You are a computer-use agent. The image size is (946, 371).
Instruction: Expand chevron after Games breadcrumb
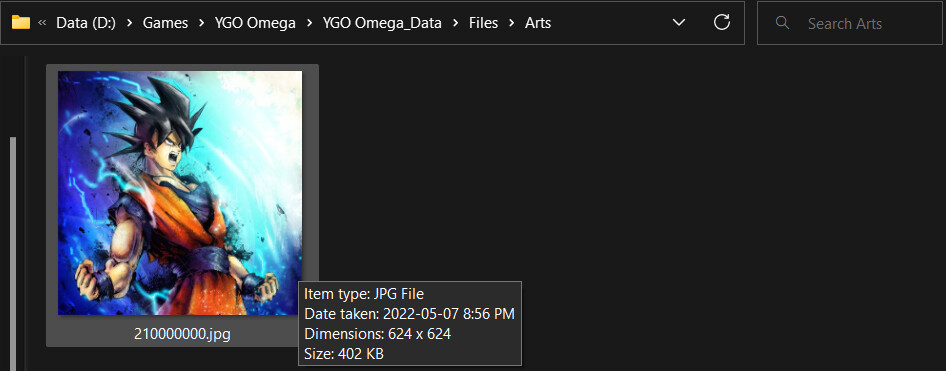coord(202,24)
